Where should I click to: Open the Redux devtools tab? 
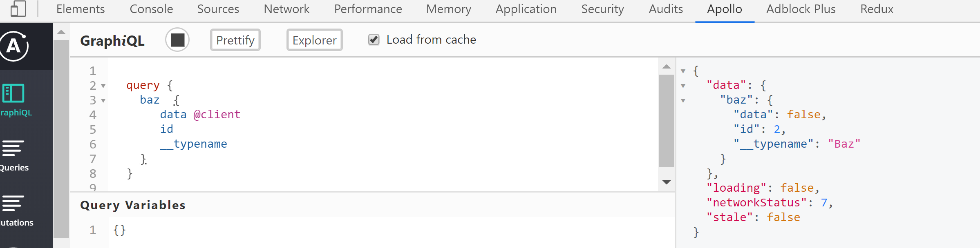tap(876, 9)
